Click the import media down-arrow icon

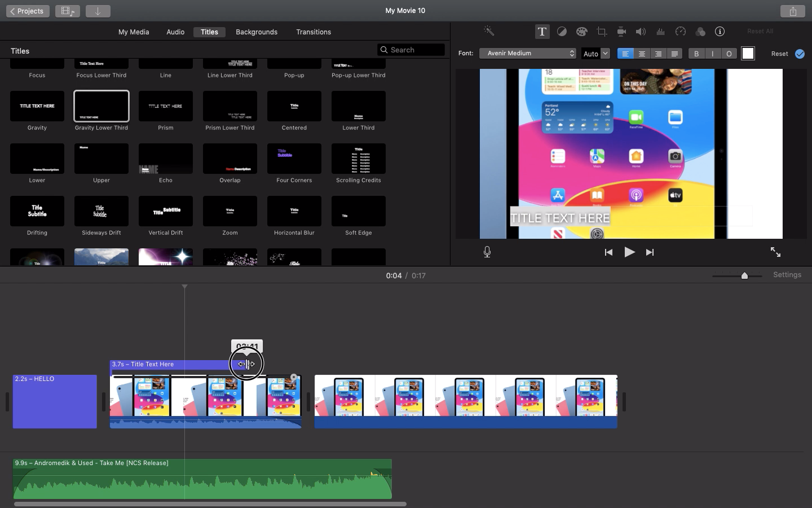[98, 11]
